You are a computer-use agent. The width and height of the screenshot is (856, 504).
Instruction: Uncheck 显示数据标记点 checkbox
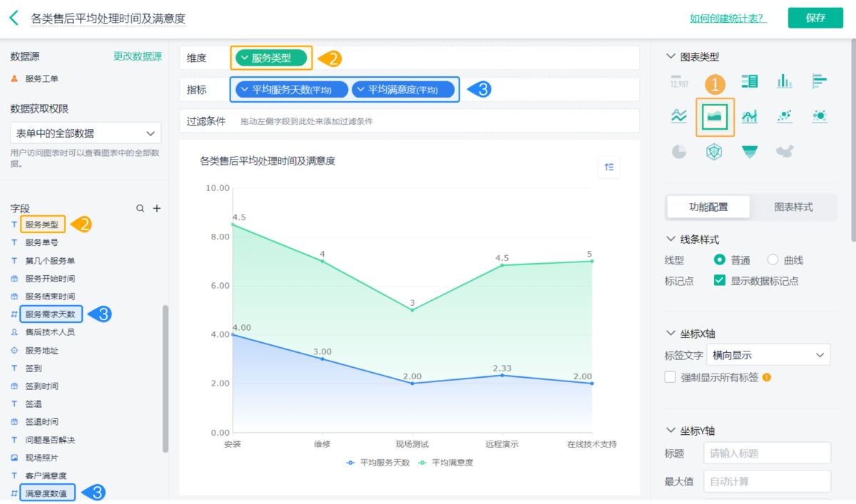point(720,281)
